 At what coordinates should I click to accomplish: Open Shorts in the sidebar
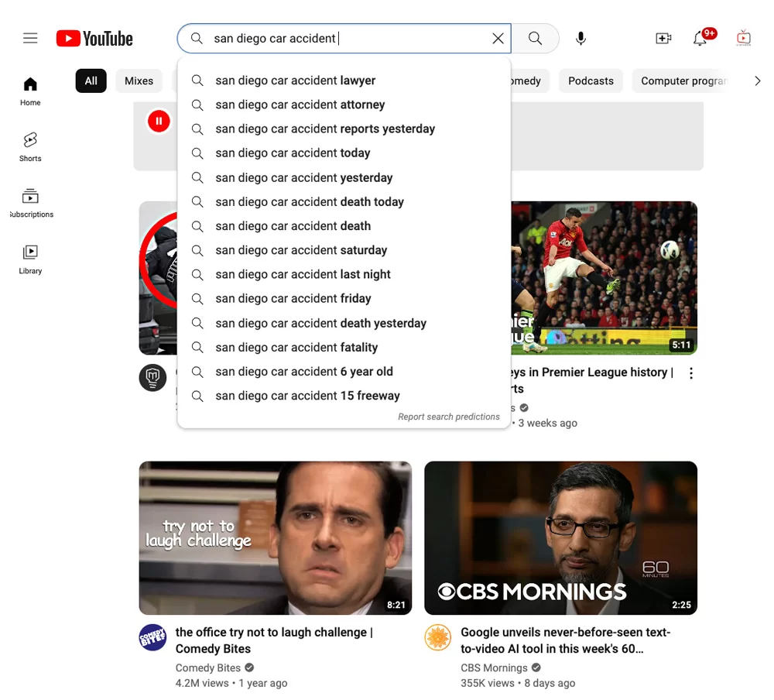click(x=30, y=147)
